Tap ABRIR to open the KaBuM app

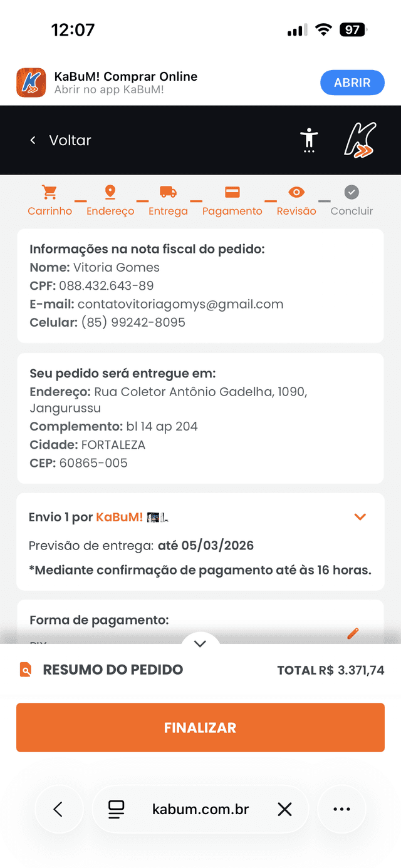(352, 82)
